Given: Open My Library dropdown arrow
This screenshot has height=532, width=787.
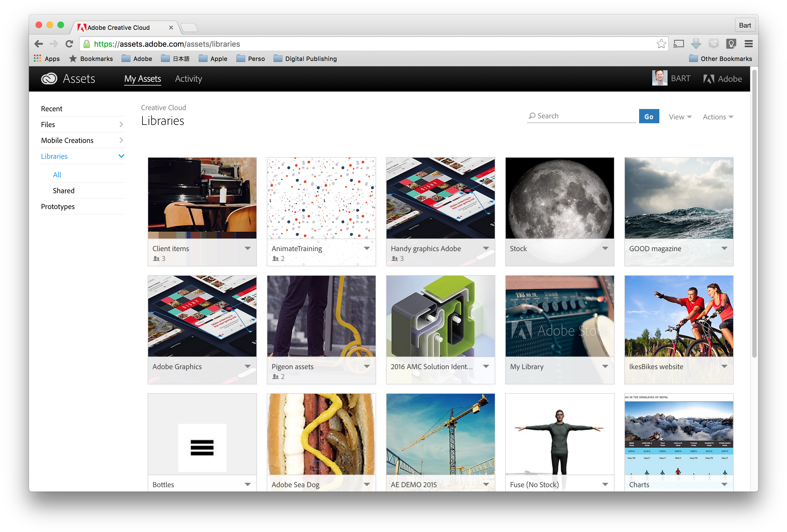Looking at the screenshot, I should tap(605, 366).
